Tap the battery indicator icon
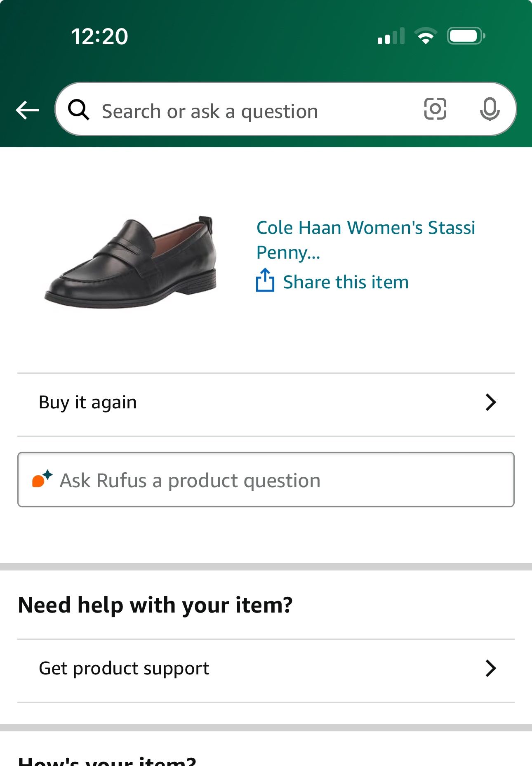Viewport: 532px width, 766px height. [x=466, y=36]
